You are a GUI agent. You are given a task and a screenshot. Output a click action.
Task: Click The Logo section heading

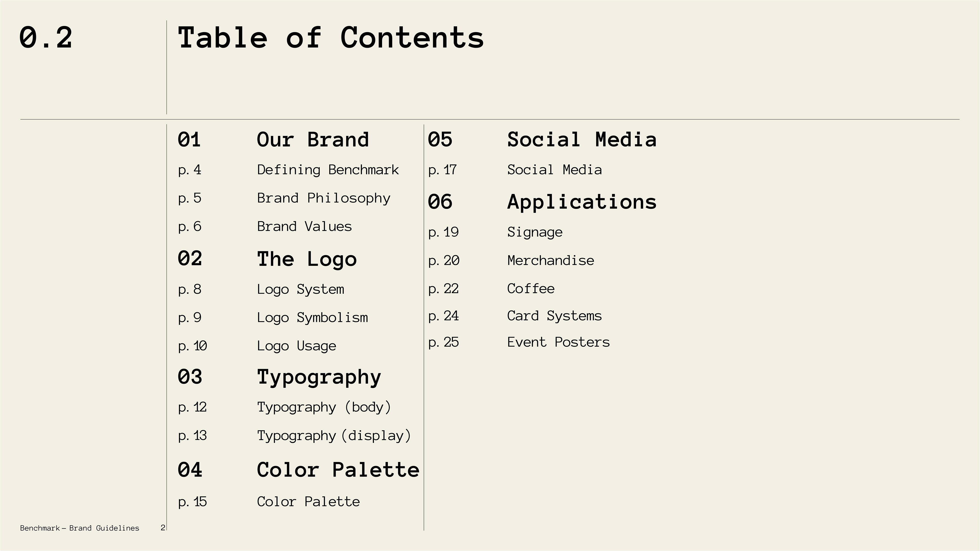(x=307, y=259)
